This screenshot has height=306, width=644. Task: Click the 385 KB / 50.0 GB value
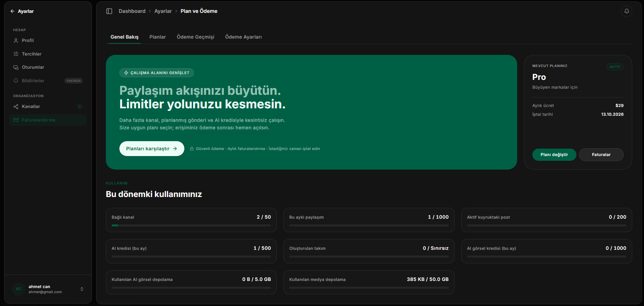click(428, 279)
